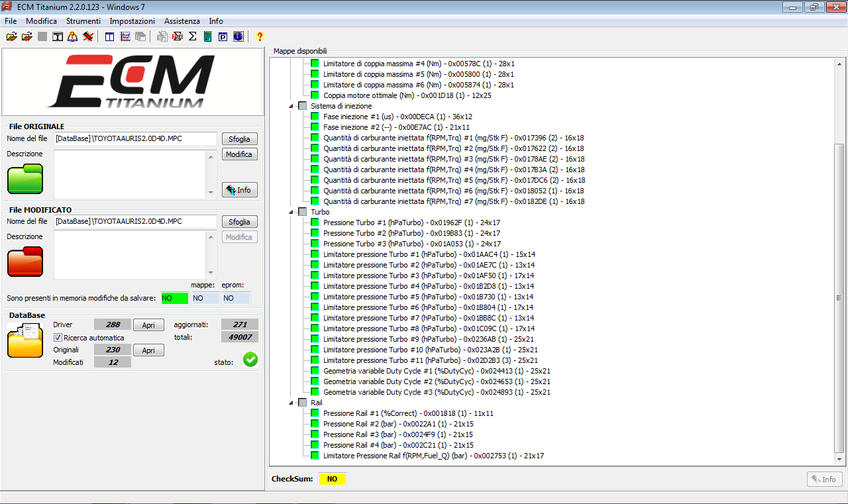The height and width of the screenshot is (504, 848).
Task: Click the File ORIGINALE name input field
Action: coord(135,139)
